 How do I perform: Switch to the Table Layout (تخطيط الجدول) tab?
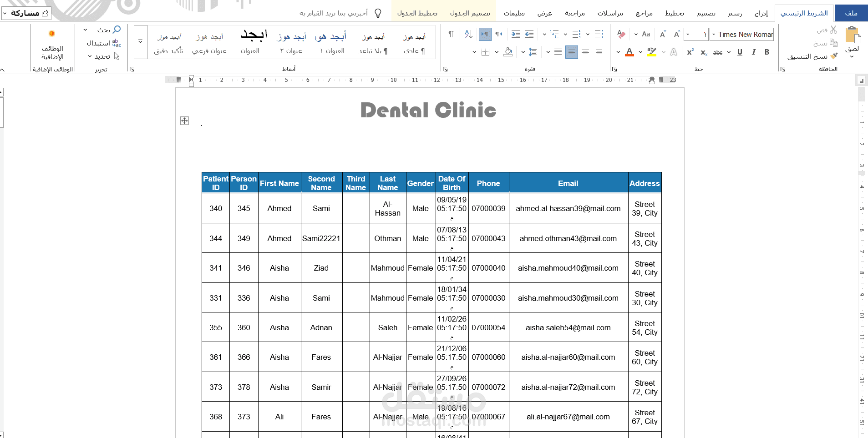417,13
